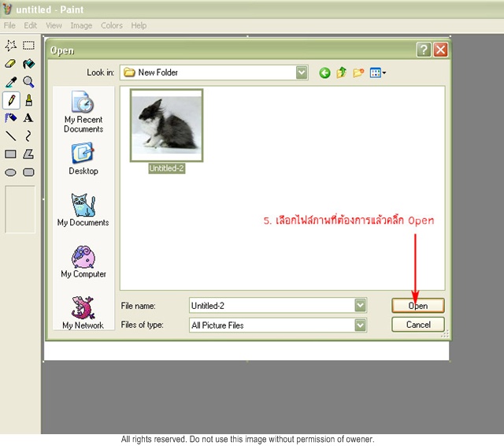Open My Network in places bar
504x446 pixels.
[83, 313]
